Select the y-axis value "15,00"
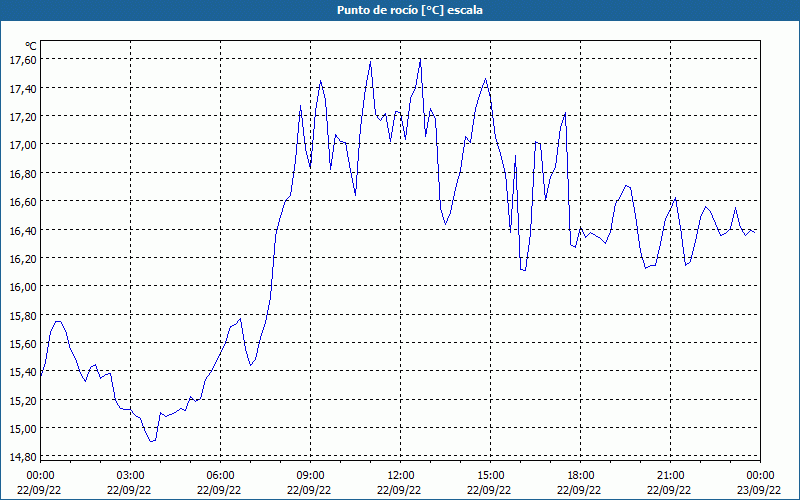 [23, 429]
